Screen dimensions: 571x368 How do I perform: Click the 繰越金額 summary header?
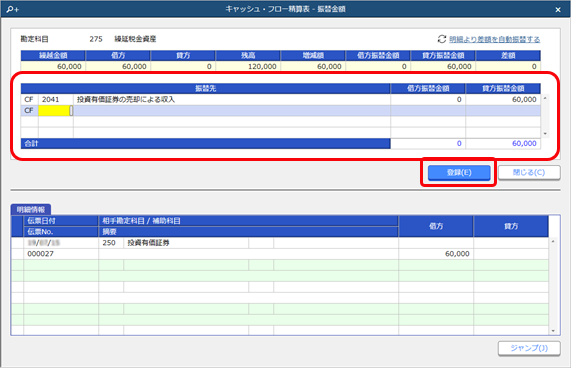(x=53, y=56)
